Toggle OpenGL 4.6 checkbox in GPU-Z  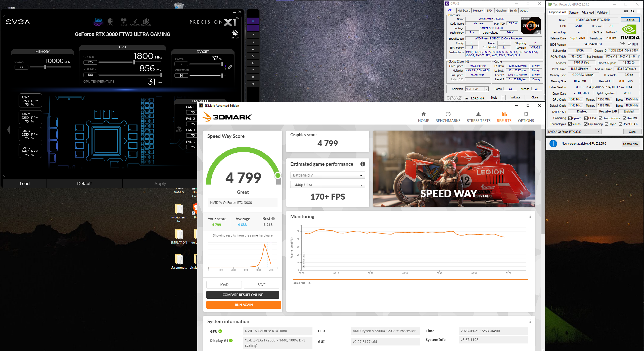(621, 124)
